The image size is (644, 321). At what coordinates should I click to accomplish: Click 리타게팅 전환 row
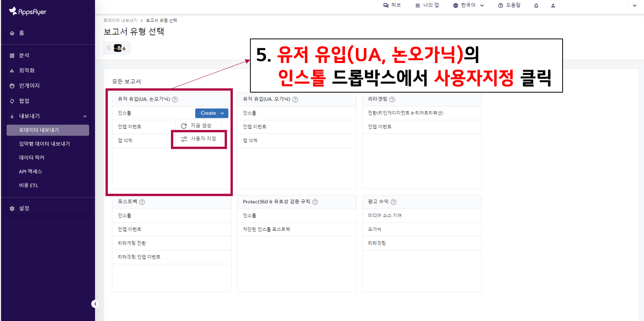pos(172,243)
